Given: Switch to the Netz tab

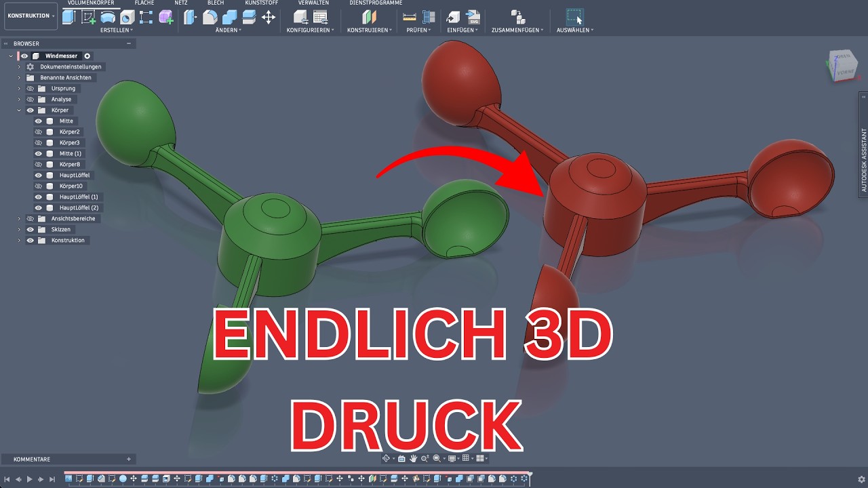Looking at the screenshot, I should tap(181, 3).
